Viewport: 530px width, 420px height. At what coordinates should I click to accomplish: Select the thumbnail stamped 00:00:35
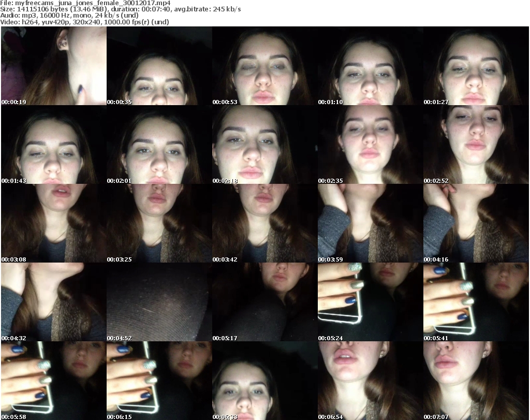[159, 66]
